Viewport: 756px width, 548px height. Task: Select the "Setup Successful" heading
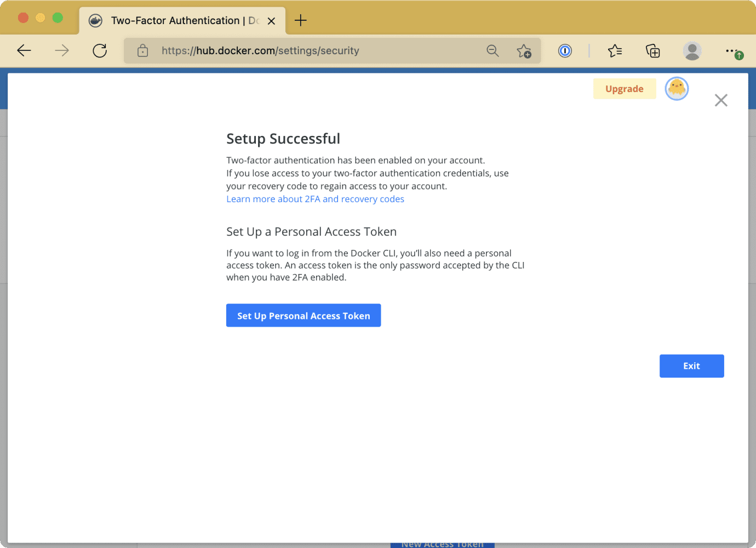[x=283, y=139]
